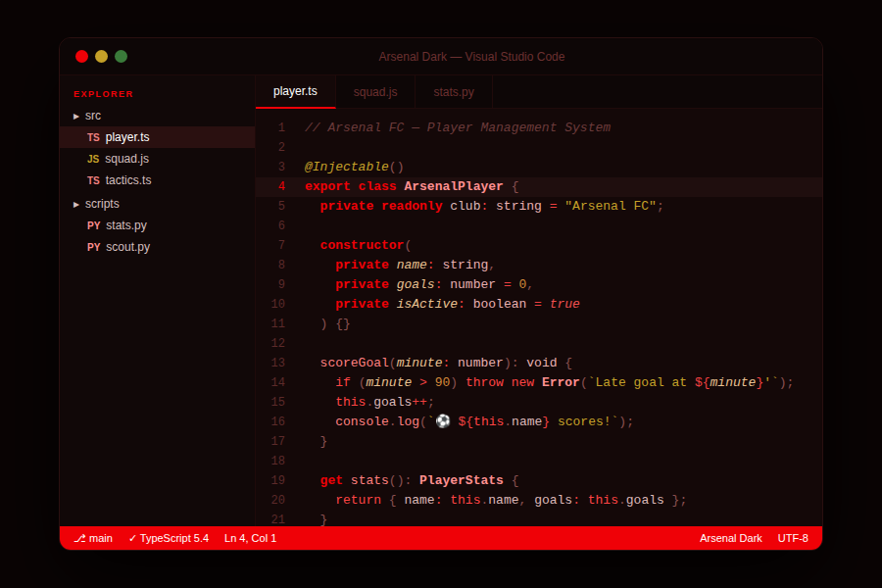Click the scoreGoal method name
This screenshot has width=882, height=588.
pos(355,363)
